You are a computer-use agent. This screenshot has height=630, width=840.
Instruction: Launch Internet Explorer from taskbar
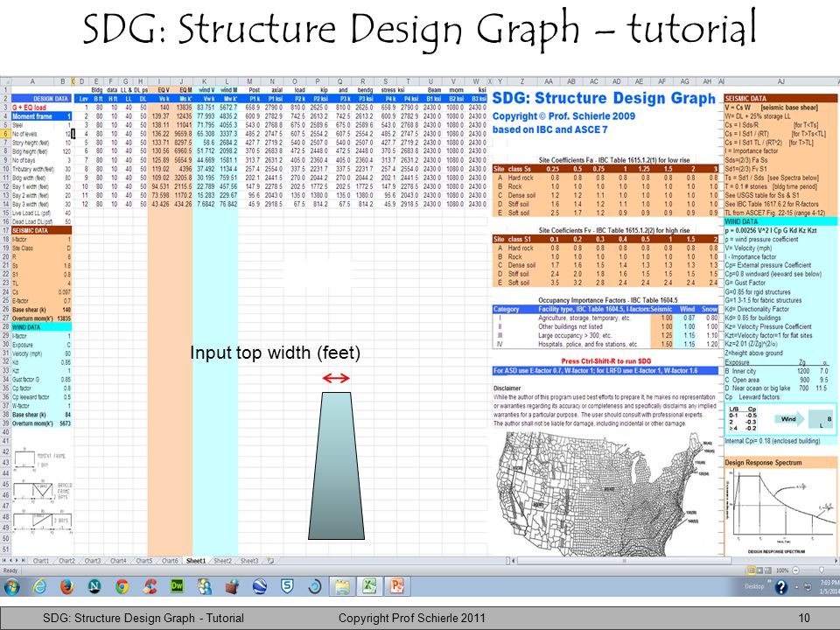pyautogui.click(x=39, y=586)
